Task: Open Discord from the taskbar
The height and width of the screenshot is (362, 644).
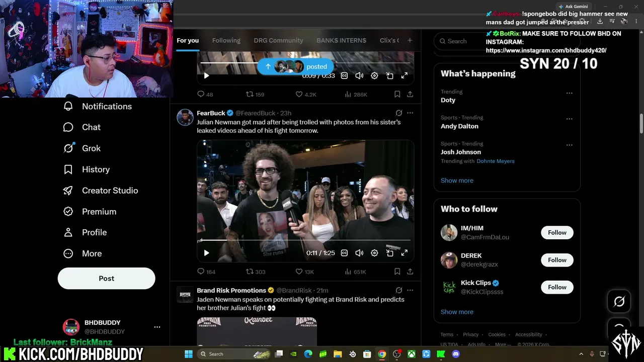Action: tap(456, 354)
